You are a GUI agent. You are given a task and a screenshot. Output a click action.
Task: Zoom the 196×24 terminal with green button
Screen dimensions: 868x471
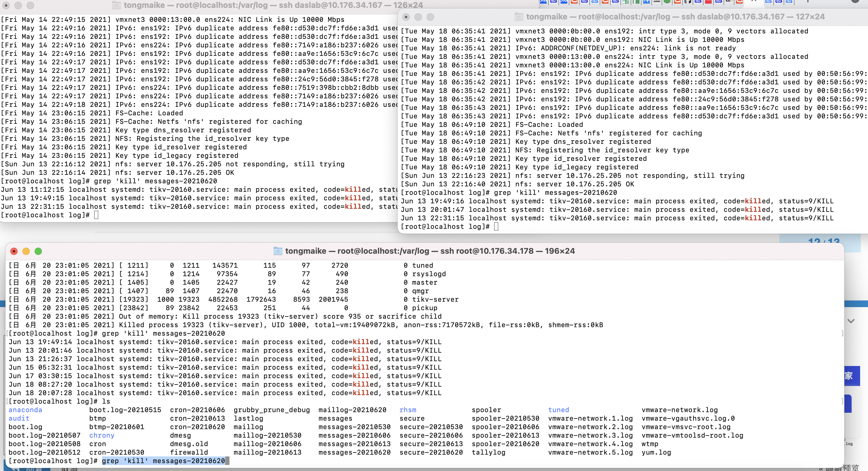(38, 251)
